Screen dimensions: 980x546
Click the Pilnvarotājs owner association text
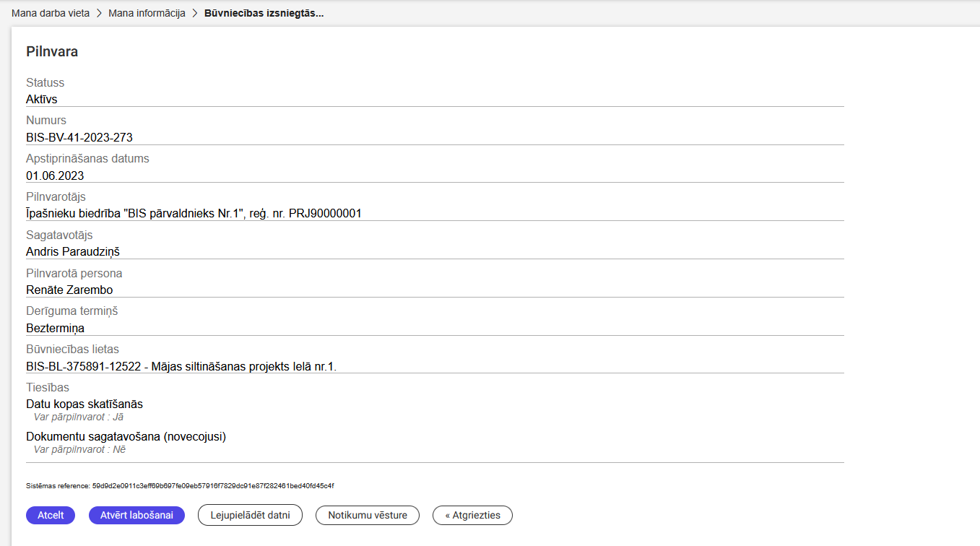tap(194, 213)
